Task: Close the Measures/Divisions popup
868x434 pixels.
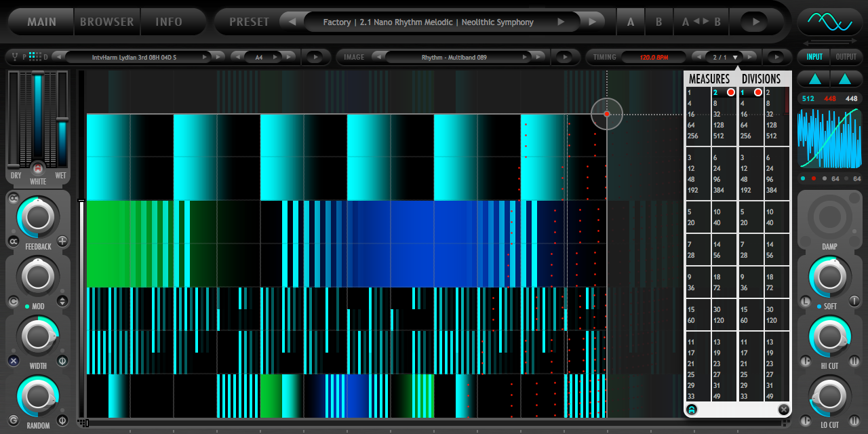Action: [x=783, y=409]
